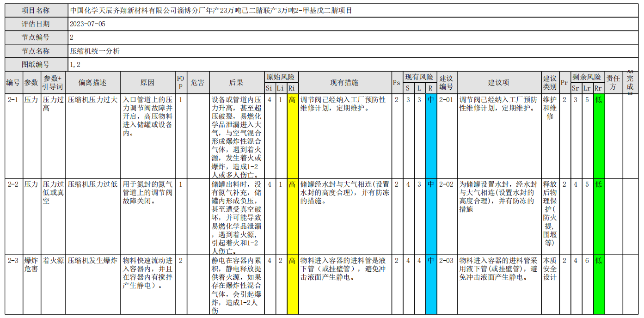
Task: Select the 项目名称 label cell
Action: click(36, 10)
